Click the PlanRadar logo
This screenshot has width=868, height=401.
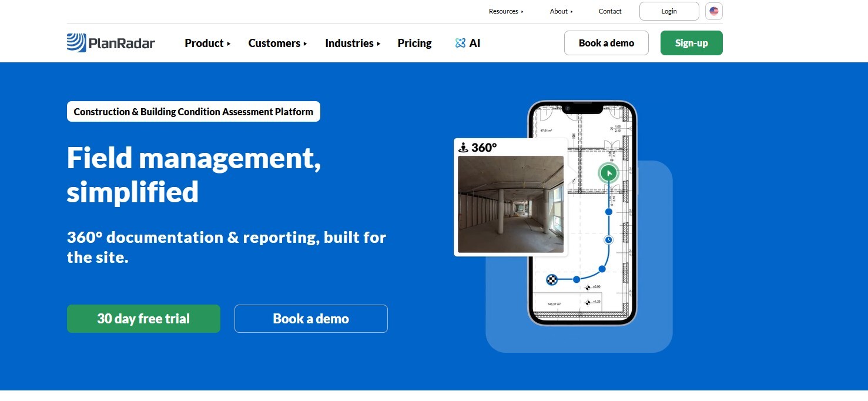tap(111, 43)
